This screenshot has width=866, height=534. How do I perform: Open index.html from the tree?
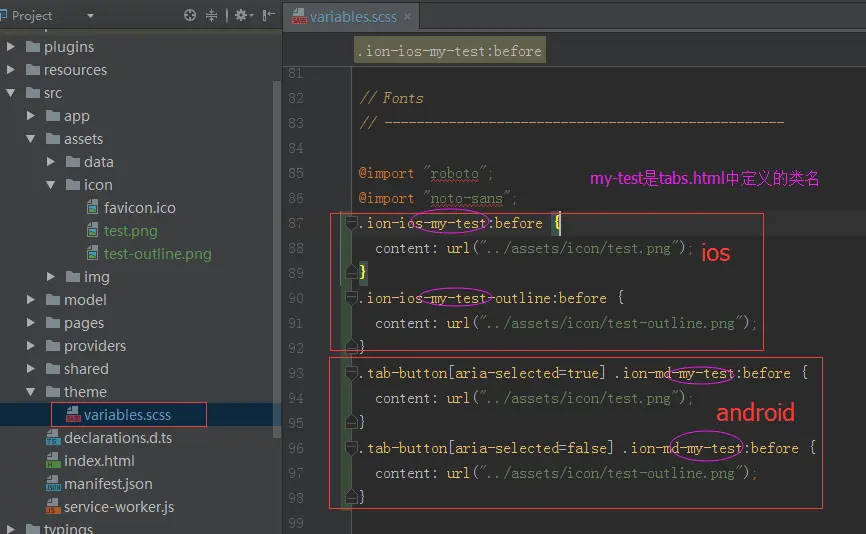(99, 461)
